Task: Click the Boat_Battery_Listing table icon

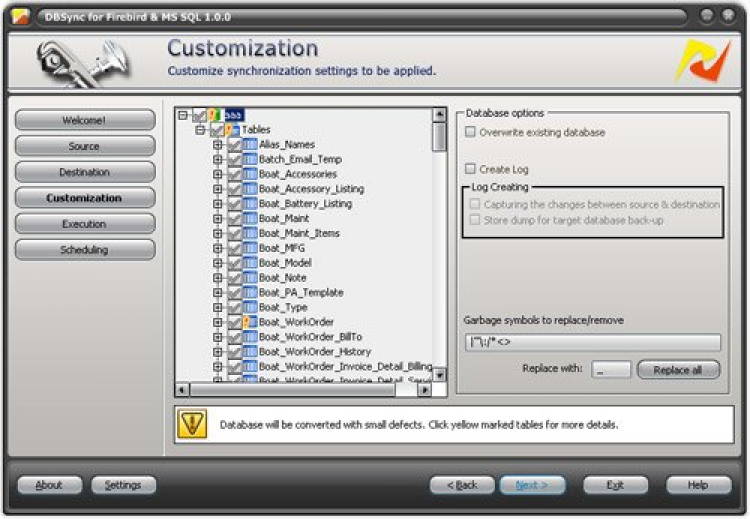Action: [x=250, y=204]
